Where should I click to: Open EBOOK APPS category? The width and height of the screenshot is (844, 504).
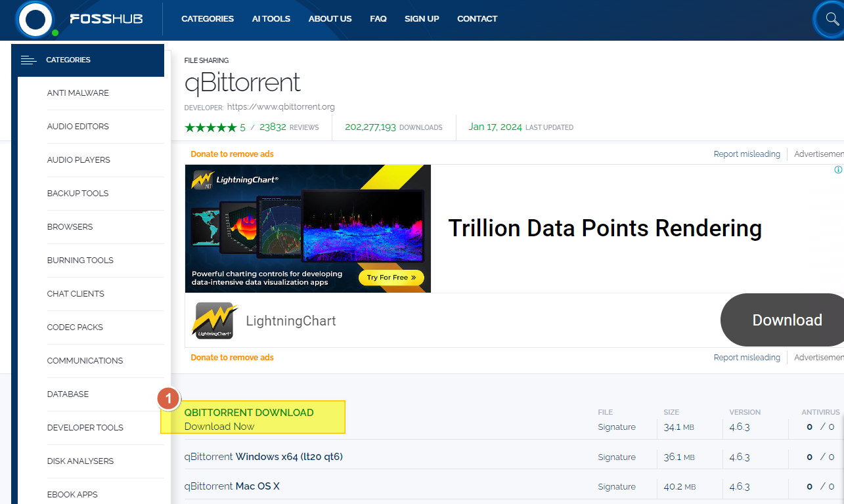pos(72,495)
